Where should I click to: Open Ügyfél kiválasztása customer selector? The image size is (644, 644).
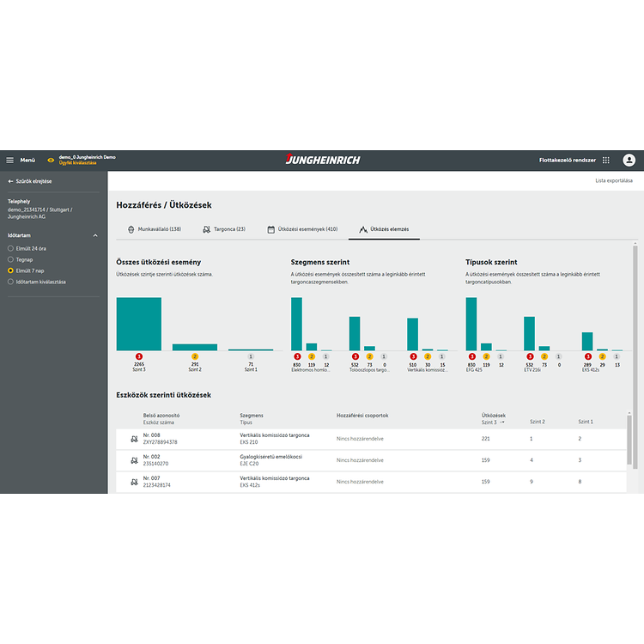[77, 163]
